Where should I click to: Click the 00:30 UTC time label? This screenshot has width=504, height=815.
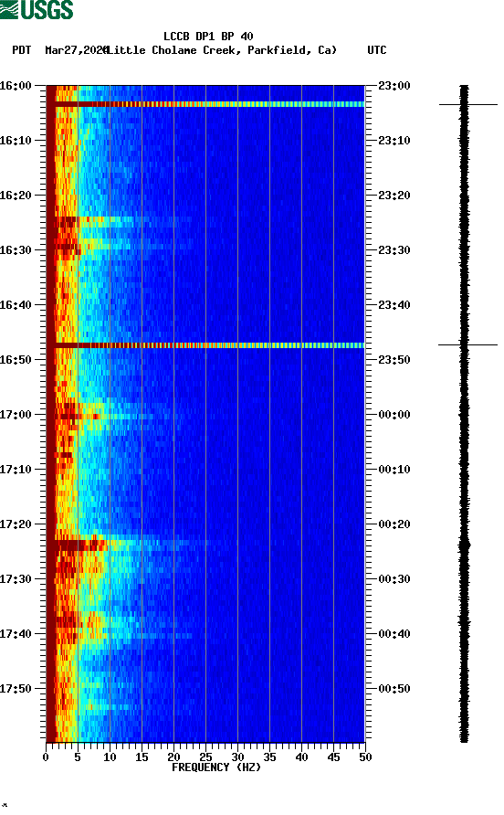click(x=394, y=579)
